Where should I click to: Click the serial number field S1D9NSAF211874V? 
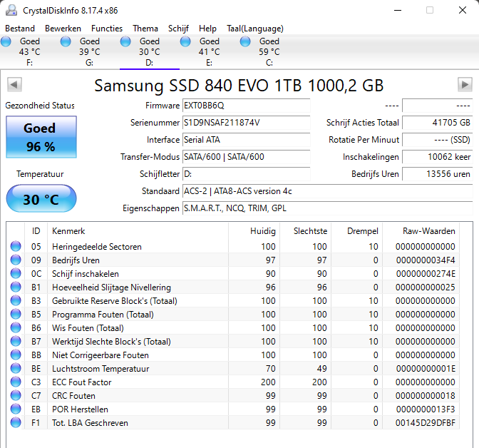click(x=246, y=123)
